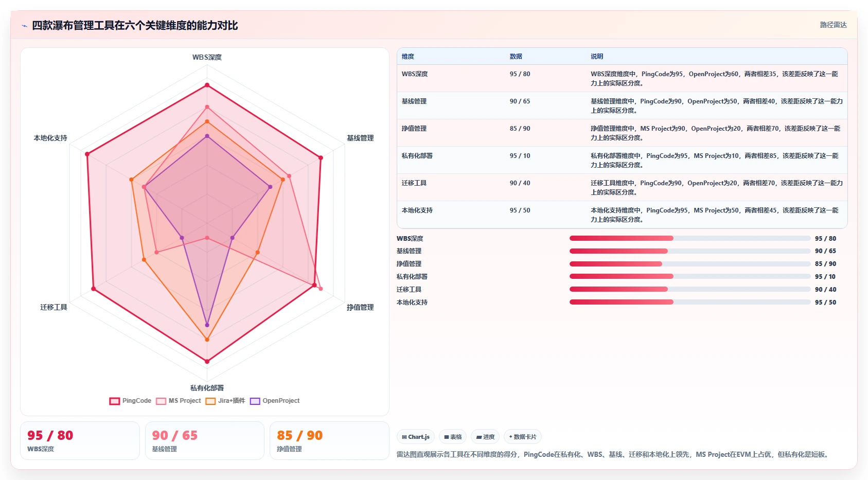Screen dimensions: 868x480
Task: Click Jira+插件's orange point on the 私有化部署 axis
Action: (x=207, y=340)
